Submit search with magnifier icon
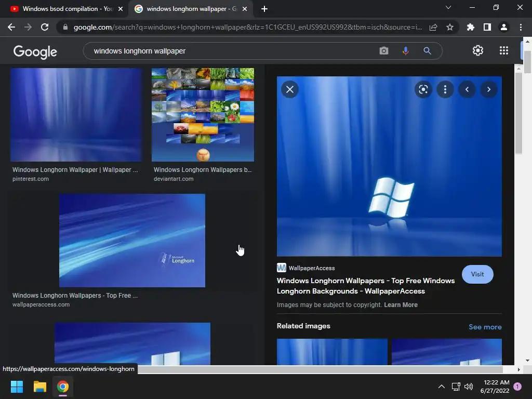 coord(427,51)
